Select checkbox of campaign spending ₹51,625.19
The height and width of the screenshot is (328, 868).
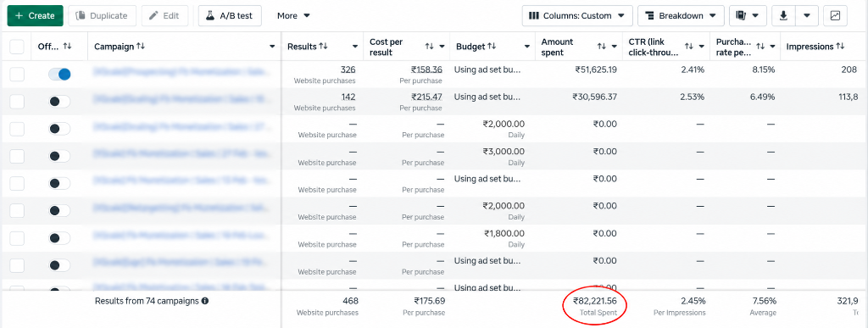tap(17, 74)
